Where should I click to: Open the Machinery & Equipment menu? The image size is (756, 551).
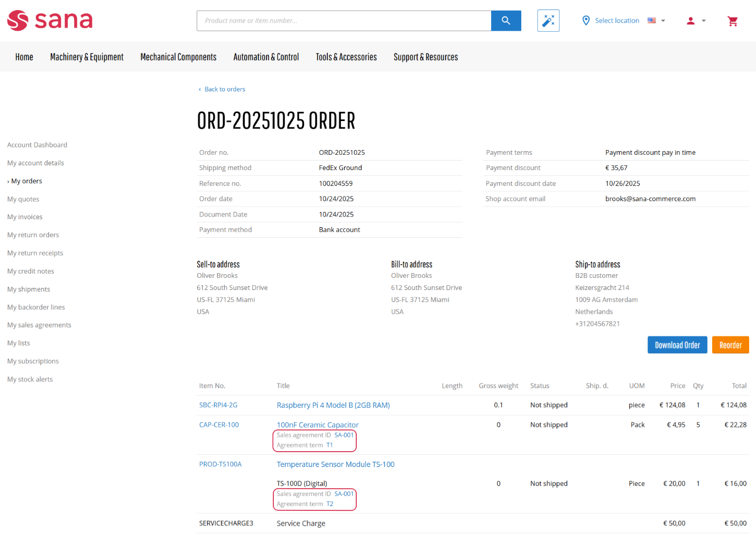click(x=87, y=57)
